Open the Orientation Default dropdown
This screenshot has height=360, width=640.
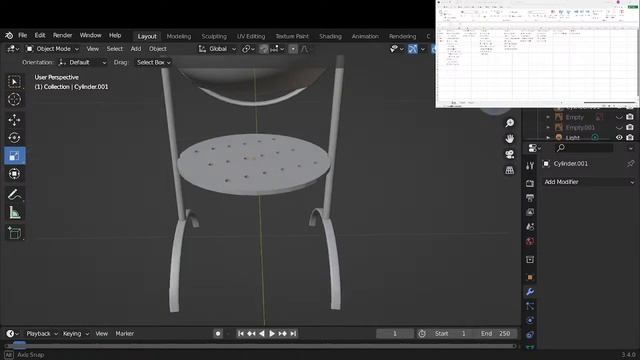point(82,62)
